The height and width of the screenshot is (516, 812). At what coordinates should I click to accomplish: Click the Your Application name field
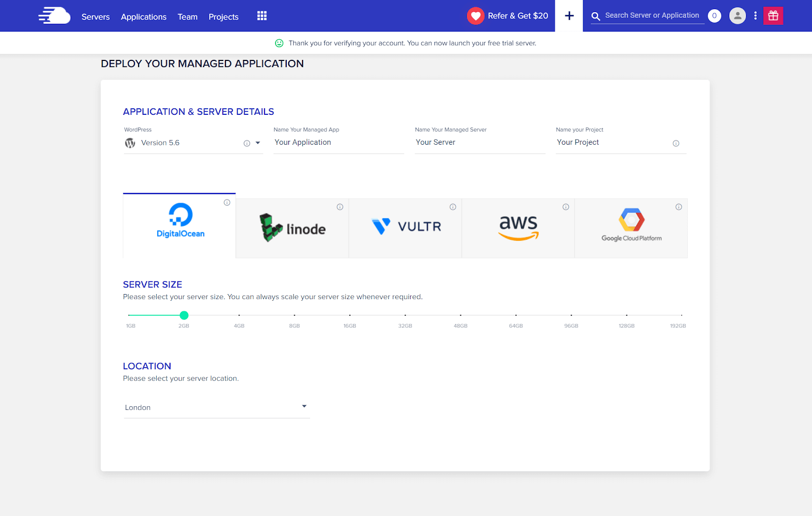click(x=339, y=143)
